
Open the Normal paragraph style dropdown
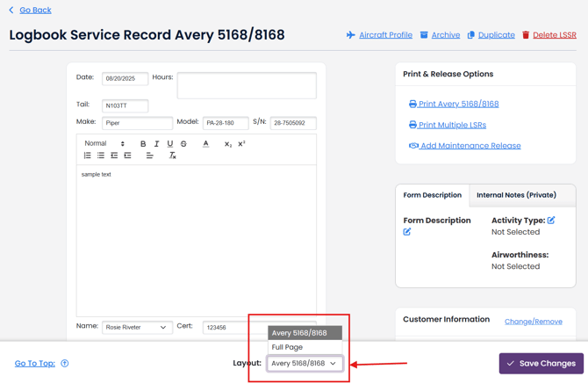click(x=104, y=143)
